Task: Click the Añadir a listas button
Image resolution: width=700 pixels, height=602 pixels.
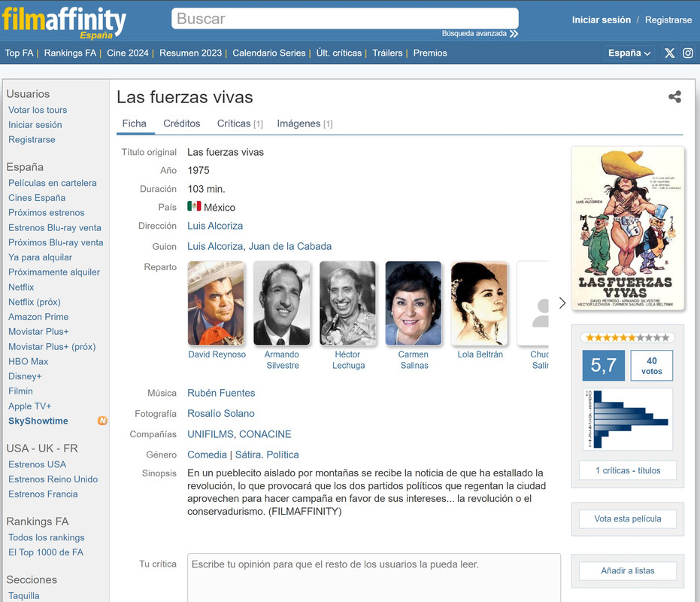Action: 627,570
